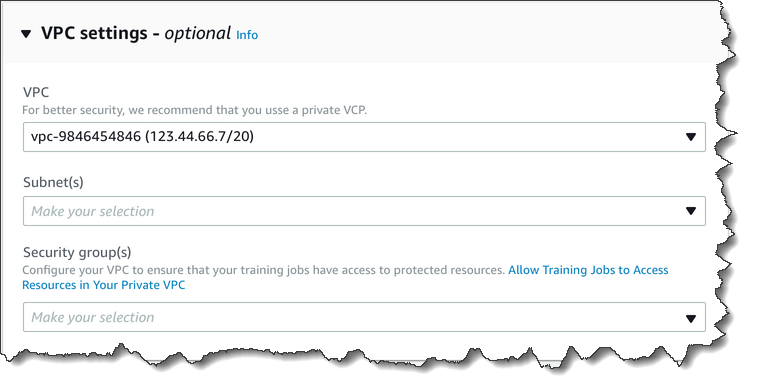Viewport: 759px width, 389px height.
Task: Click the VPC dropdown arrow icon
Action: [x=691, y=137]
